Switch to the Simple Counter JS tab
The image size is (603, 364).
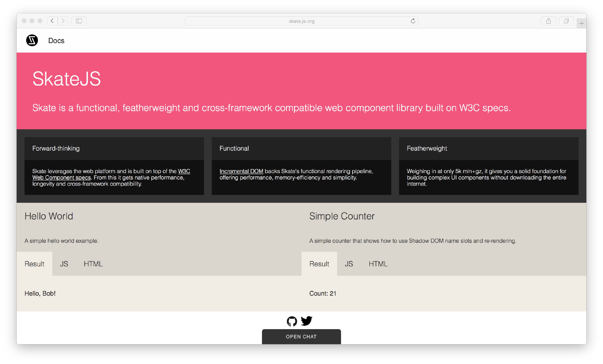[349, 264]
